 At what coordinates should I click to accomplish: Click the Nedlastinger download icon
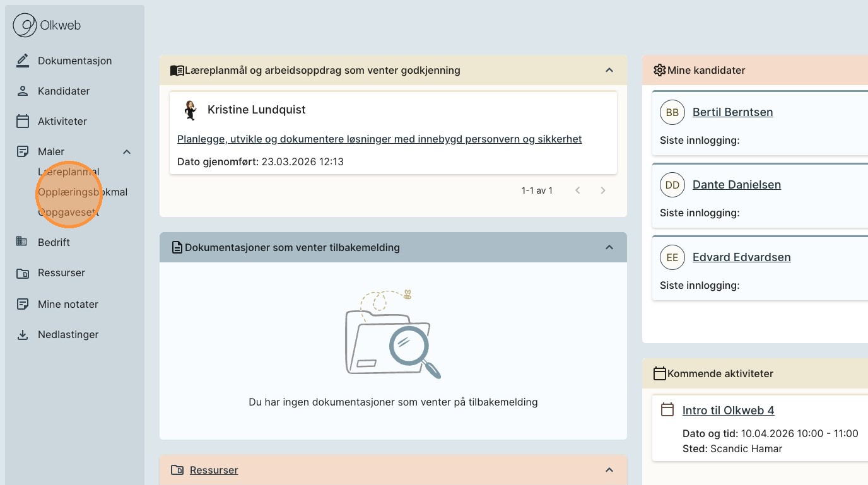(23, 334)
